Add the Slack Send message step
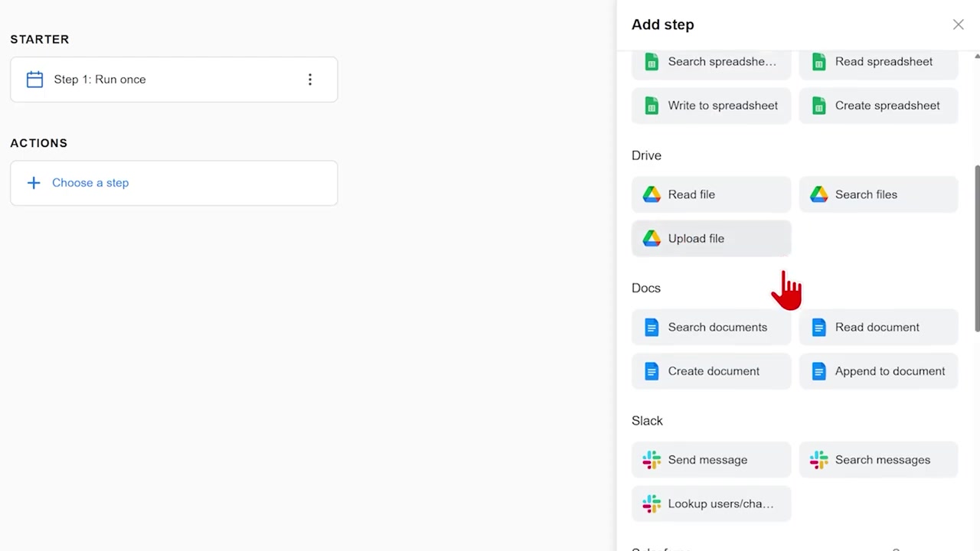Viewport: 980px width, 551px height. 711,460
